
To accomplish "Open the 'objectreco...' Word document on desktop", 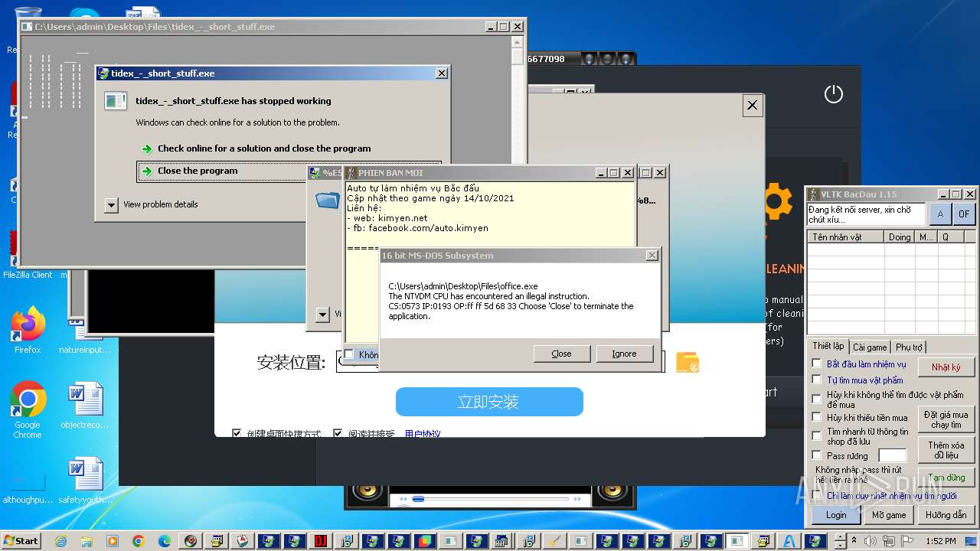I will pyautogui.click(x=84, y=406).
